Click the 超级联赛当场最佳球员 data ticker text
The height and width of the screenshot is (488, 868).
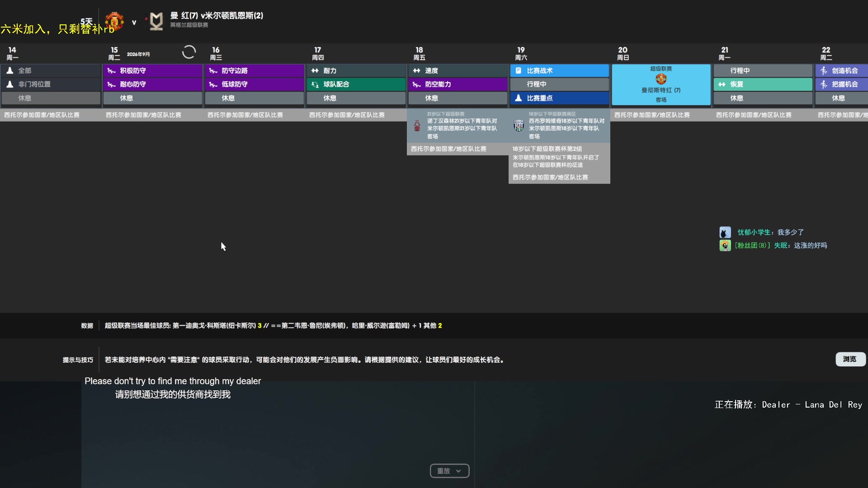pos(273,326)
